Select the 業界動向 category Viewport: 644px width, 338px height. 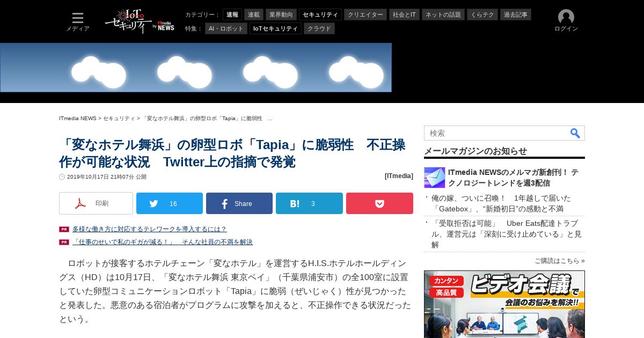281,14
